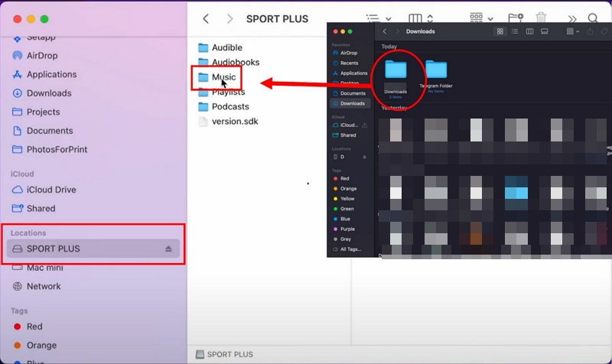Select SPORT PLUS under Locations
The height and width of the screenshot is (364, 612).
[93, 249]
